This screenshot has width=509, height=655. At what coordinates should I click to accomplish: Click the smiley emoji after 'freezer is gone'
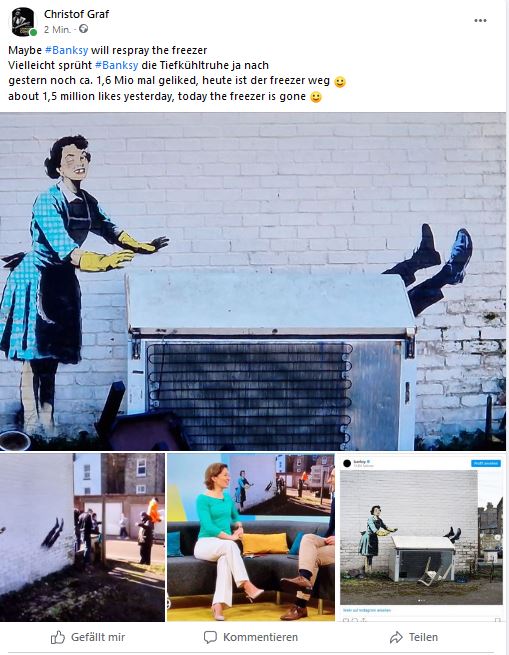click(x=316, y=97)
